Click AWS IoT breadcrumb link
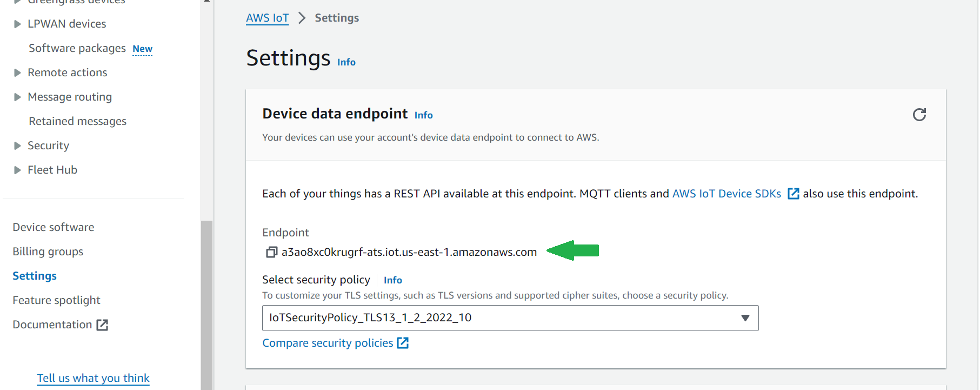This screenshot has height=390, width=980. [x=267, y=18]
